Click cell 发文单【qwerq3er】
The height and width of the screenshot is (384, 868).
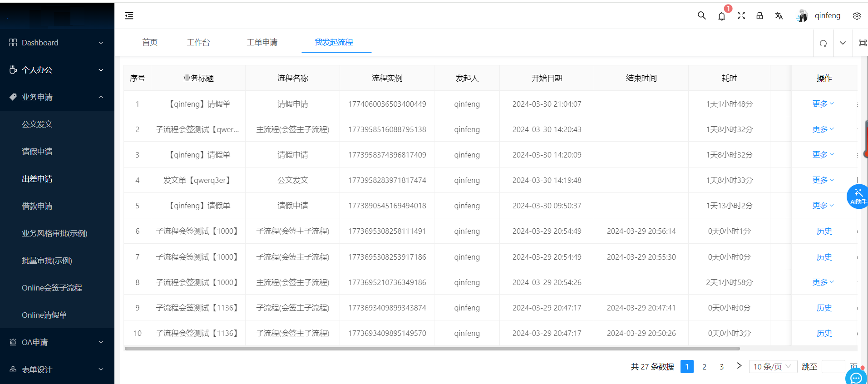(x=198, y=180)
